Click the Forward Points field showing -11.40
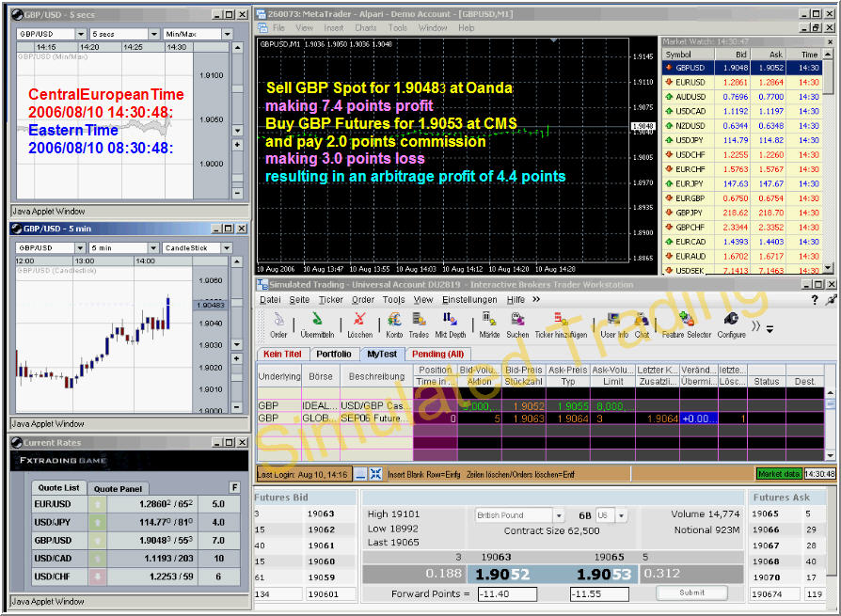The height and width of the screenshot is (616, 841). (507, 594)
